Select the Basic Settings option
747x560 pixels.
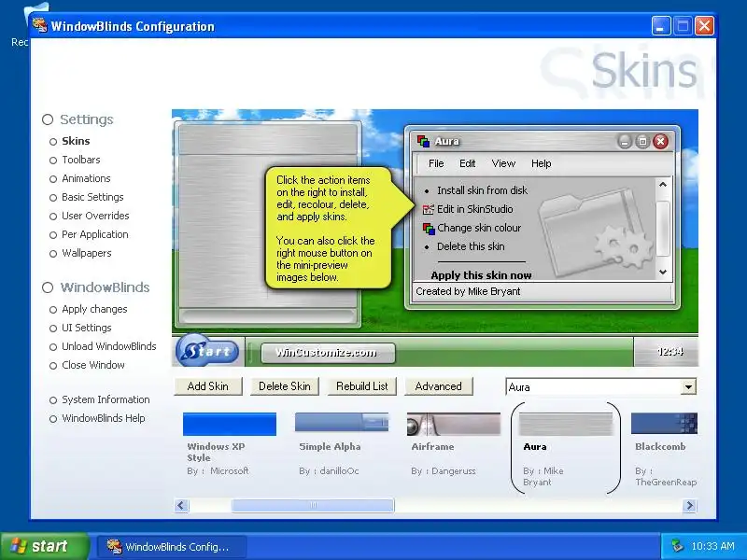pyautogui.click(x=86, y=197)
